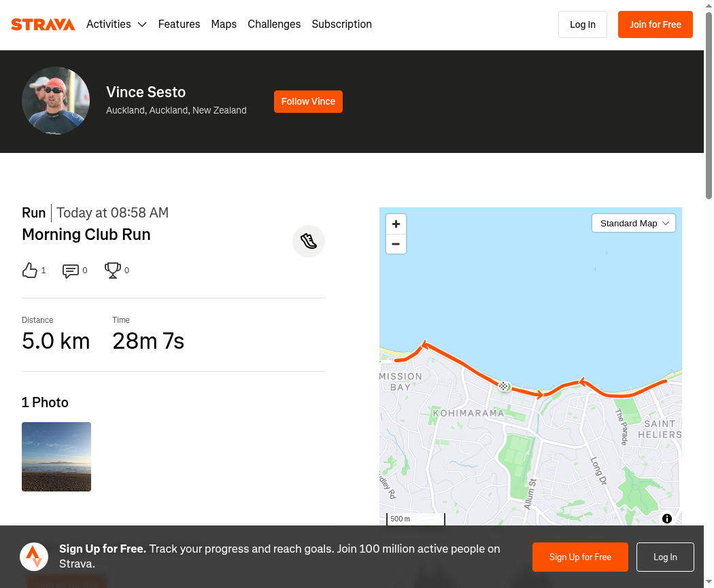Expand the Activities dropdown menu
Image resolution: width=714 pixels, height=588 pixels.
pos(116,24)
